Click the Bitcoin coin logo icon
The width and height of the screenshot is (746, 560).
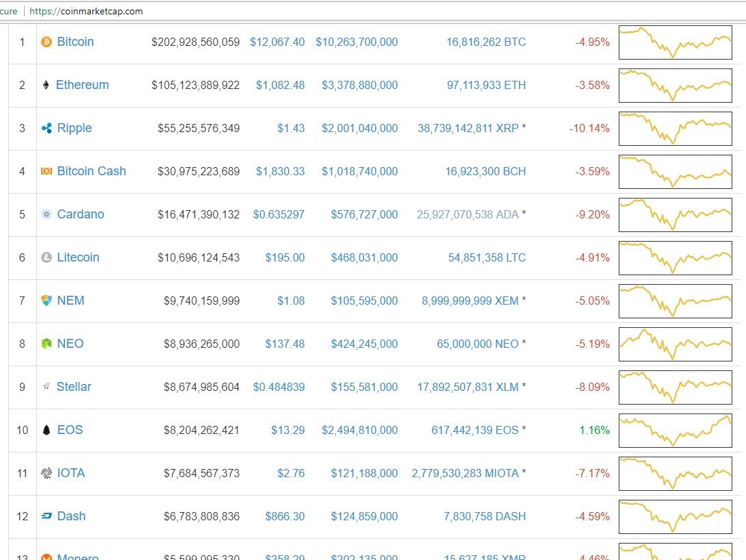coord(46,42)
